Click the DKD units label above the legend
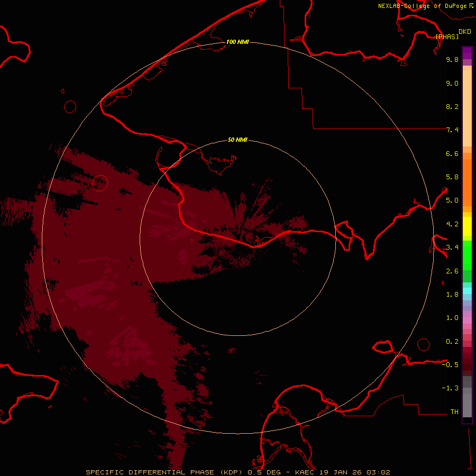Screen dimensions: 476x476 coord(465,31)
